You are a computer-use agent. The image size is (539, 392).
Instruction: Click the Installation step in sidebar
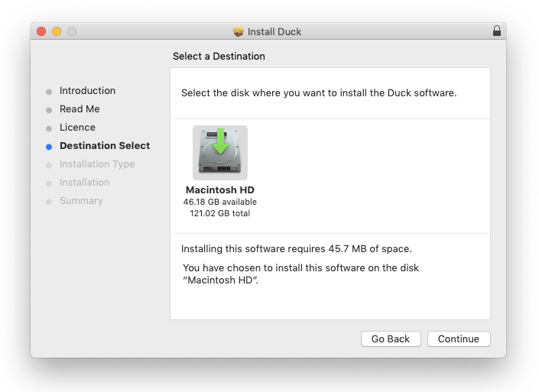84,183
